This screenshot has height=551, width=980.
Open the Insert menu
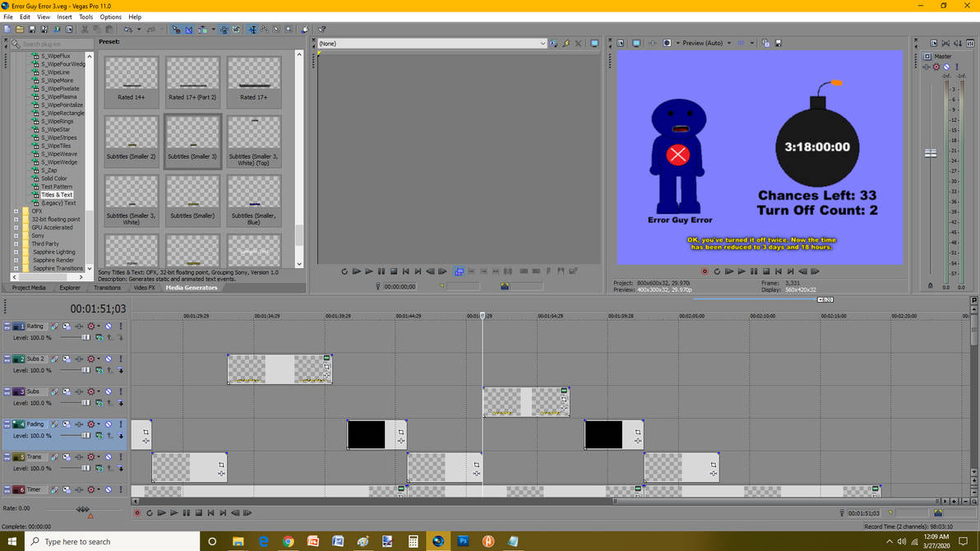click(x=64, y=16)
